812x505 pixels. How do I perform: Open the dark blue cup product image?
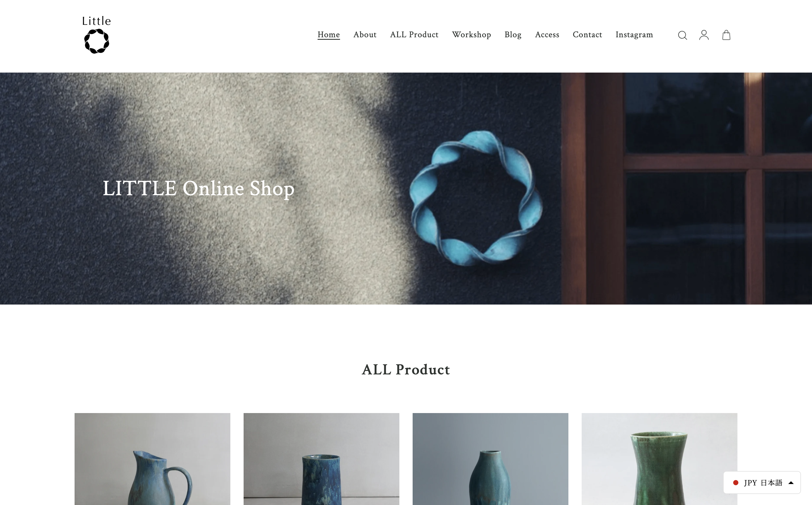coord(321,459)
